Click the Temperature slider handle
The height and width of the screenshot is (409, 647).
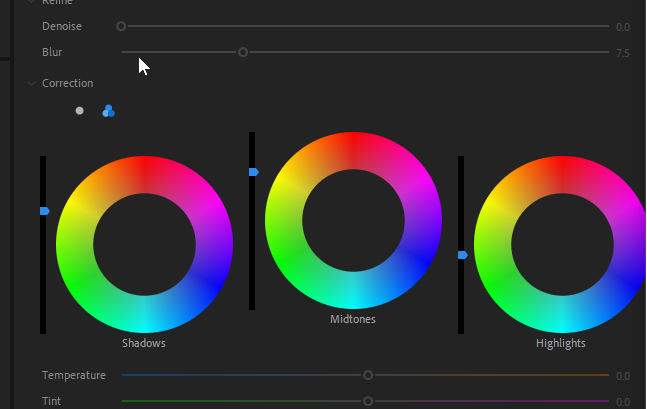[x=368, y=375]
